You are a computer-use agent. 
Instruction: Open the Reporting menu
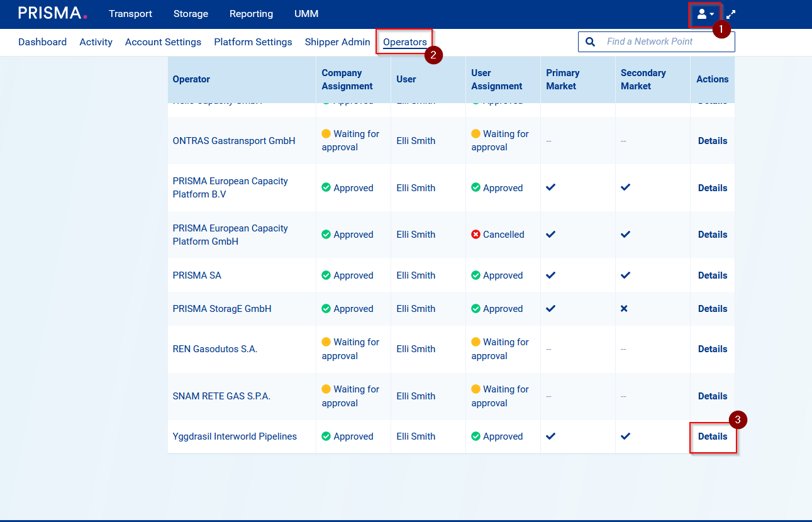click(x=251, y=14)
